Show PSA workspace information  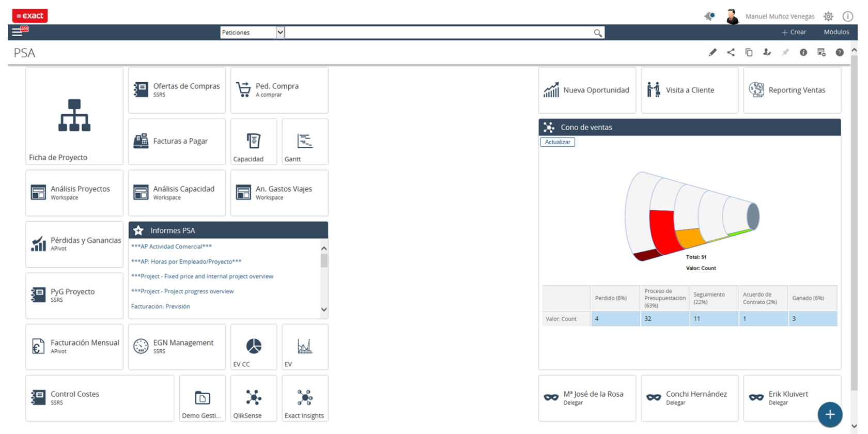coord(803,52)
